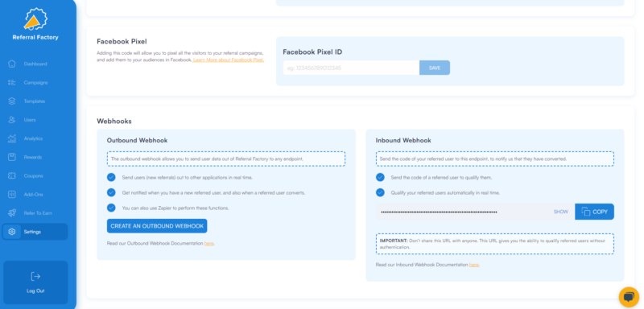644x309 pixels.
Task: Select Settings in the sidebar
Action: pos(35,232)
